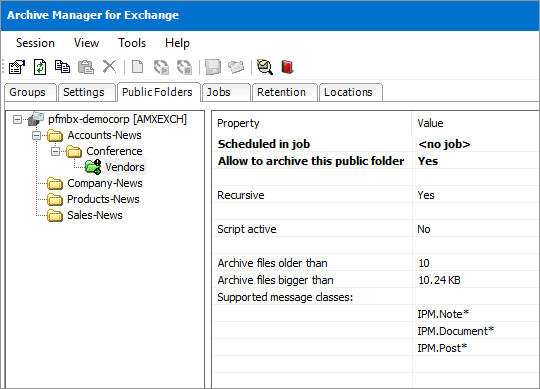540x389 pixels.
Task: Click the Scheduled in job value
Action: pyautogui.click(x=444, y=144)
